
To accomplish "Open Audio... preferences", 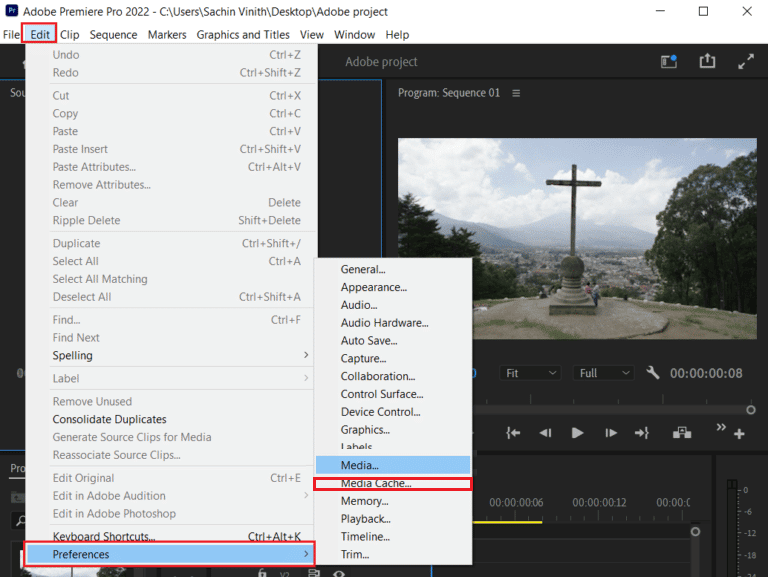I will point(393,305).
